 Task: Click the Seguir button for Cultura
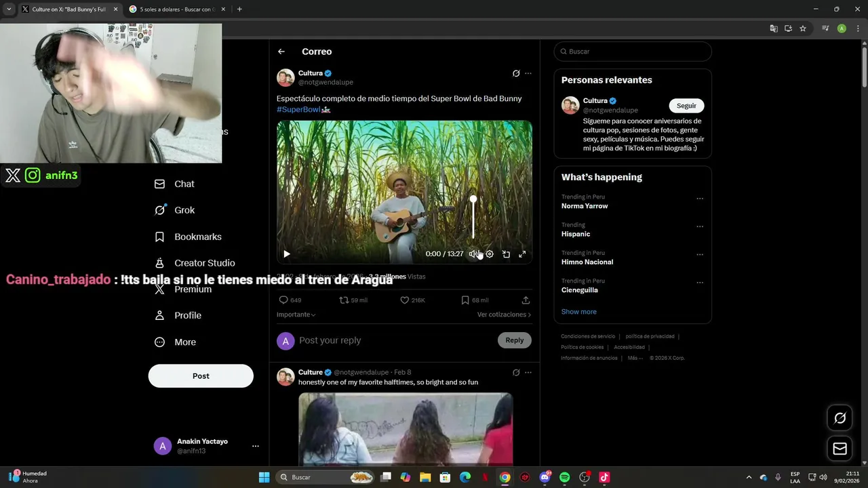click(x=686, y=106)
